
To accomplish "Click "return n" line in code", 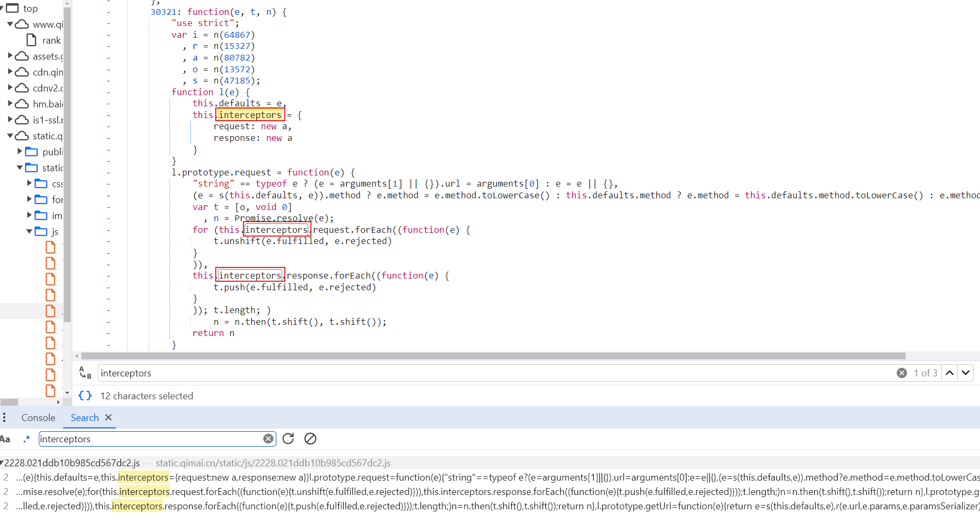I will coord(213,333).
